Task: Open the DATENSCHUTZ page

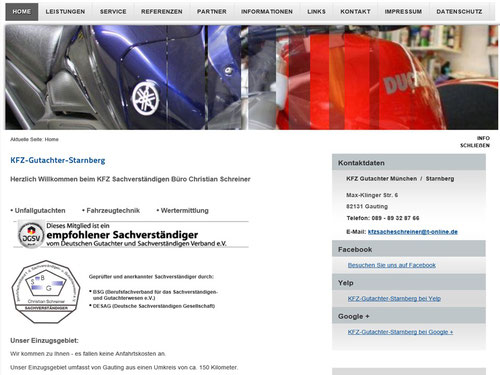Action: click(x=459, y=12)
